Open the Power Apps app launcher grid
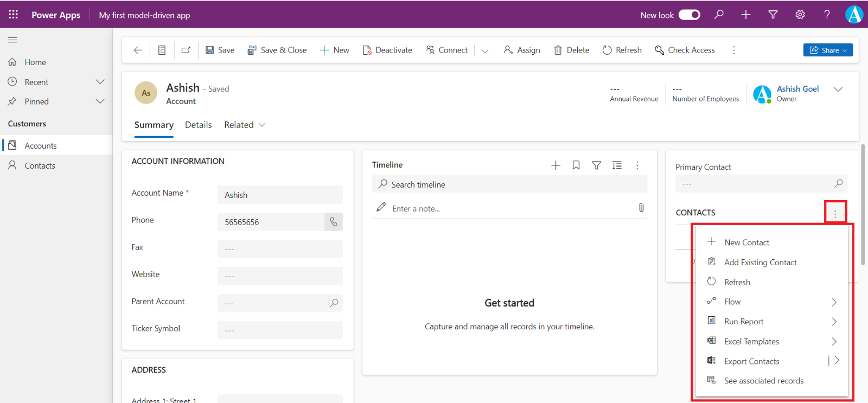868x403 pixels. coord(13,15)
